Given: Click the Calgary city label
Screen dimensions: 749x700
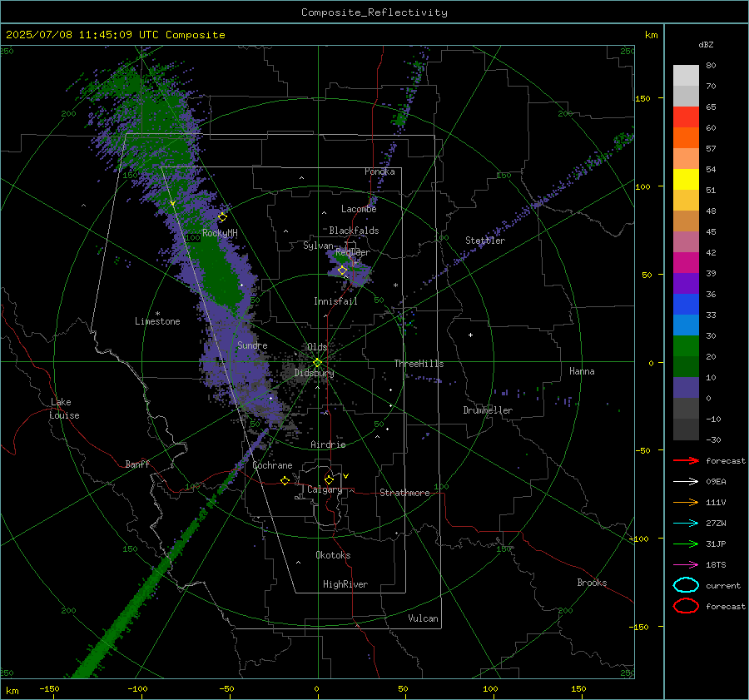Looking at the screenshot, I should point(325,489).
